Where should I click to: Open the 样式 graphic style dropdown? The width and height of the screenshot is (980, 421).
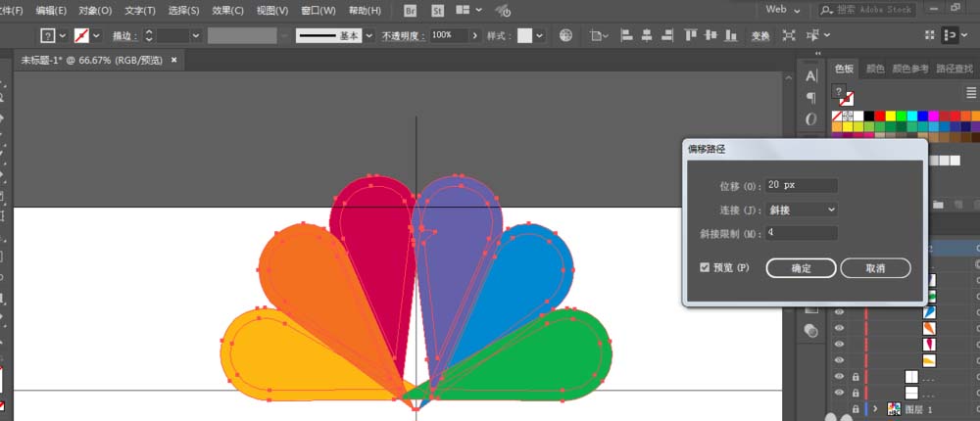pyautogui.click(x=539, y=35)
